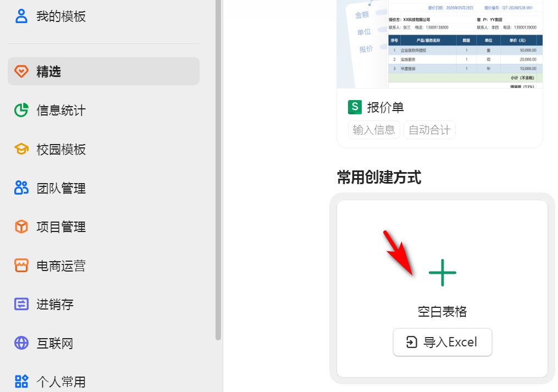Open the 报价单 template preview thumbnail

(x=439, y=44)
